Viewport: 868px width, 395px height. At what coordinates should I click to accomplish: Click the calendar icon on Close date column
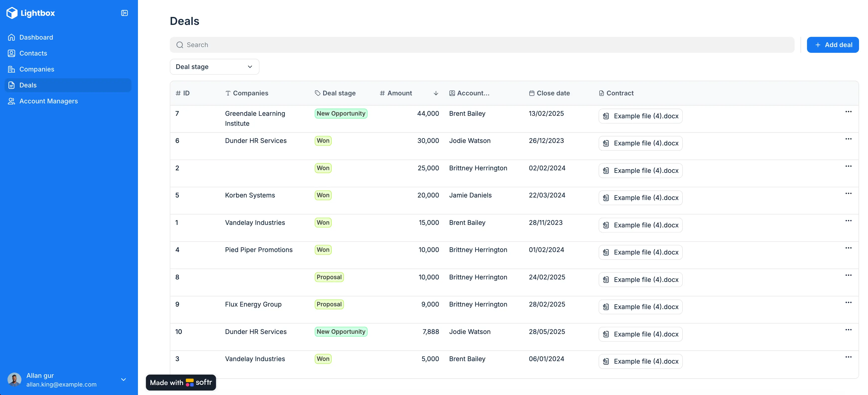[532, 93]
